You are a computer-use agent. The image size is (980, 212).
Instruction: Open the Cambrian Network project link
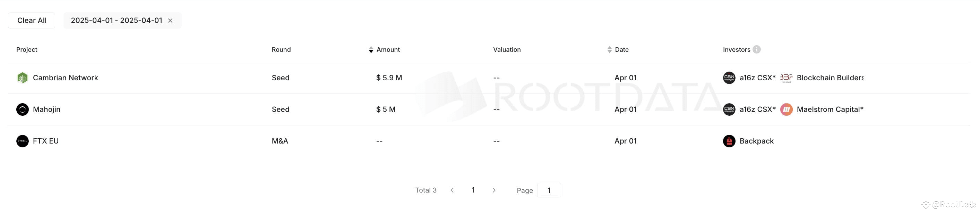66,78
